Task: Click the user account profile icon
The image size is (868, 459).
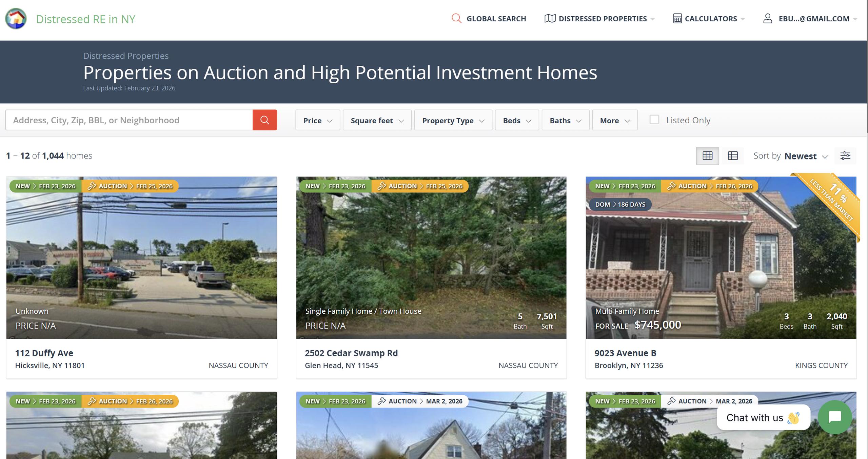Action: pos(768,18)
